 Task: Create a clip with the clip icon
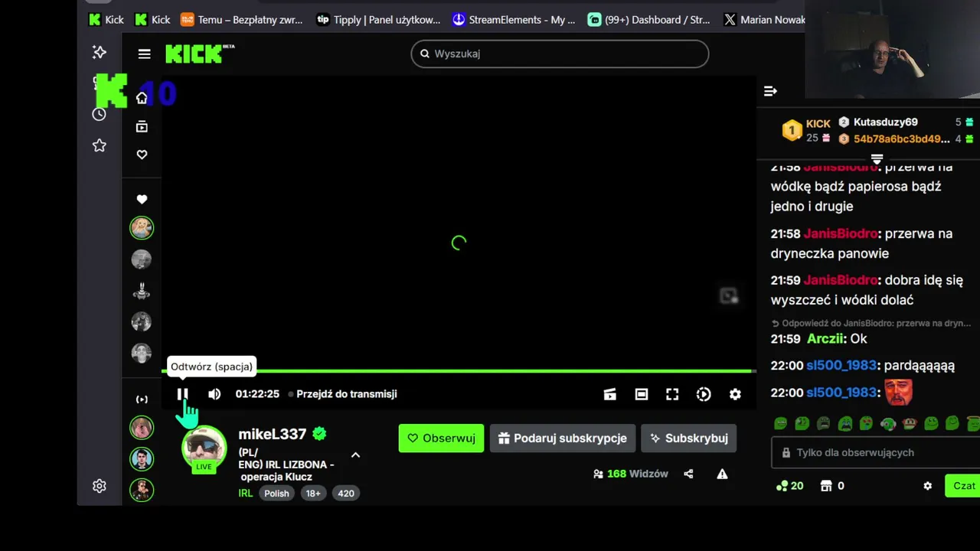tap(609, 394)
